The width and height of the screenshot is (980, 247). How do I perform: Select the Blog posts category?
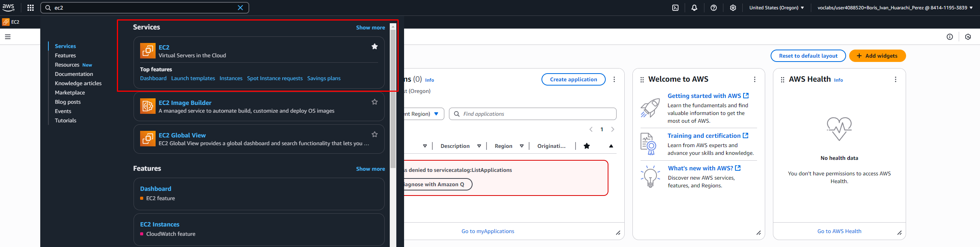(68, 102)
